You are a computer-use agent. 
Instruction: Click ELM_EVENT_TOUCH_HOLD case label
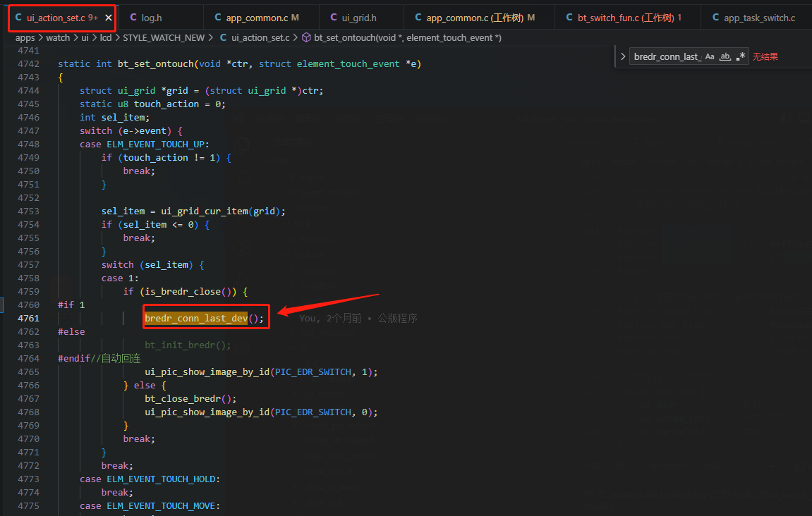coord(161,479)
